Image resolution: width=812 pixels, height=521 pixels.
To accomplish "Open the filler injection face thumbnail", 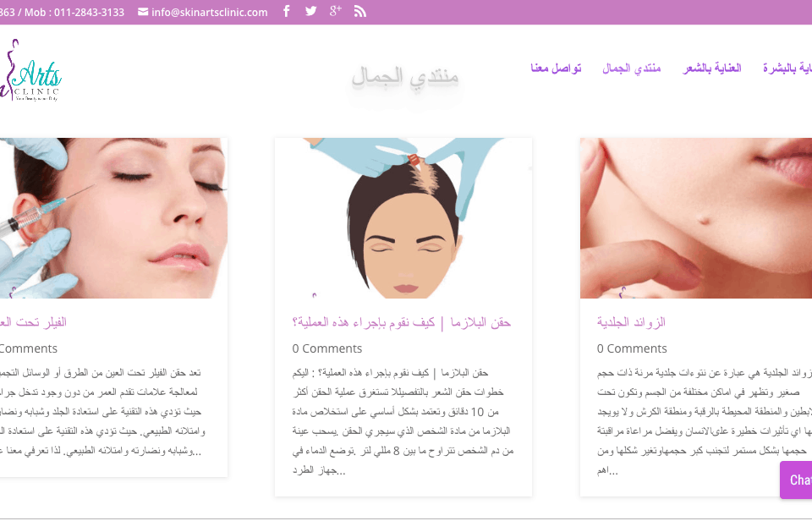I will 113,218.
